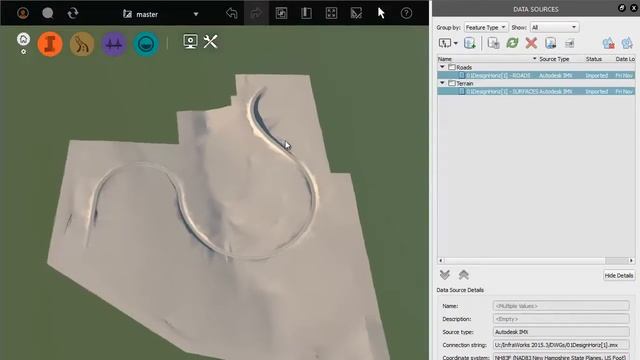Click the wrench and screwdriver settings icon
640x360 pixels.
210,41
